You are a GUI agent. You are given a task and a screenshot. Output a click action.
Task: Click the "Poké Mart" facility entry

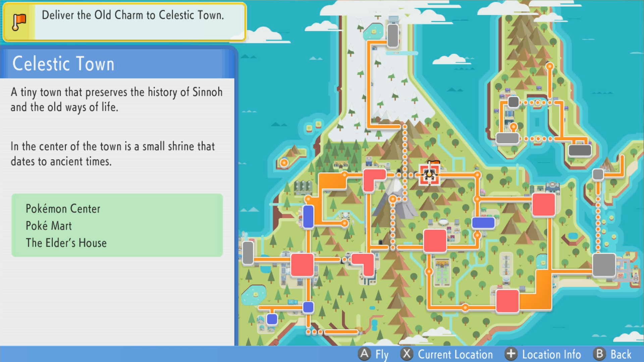click(49, 226)
